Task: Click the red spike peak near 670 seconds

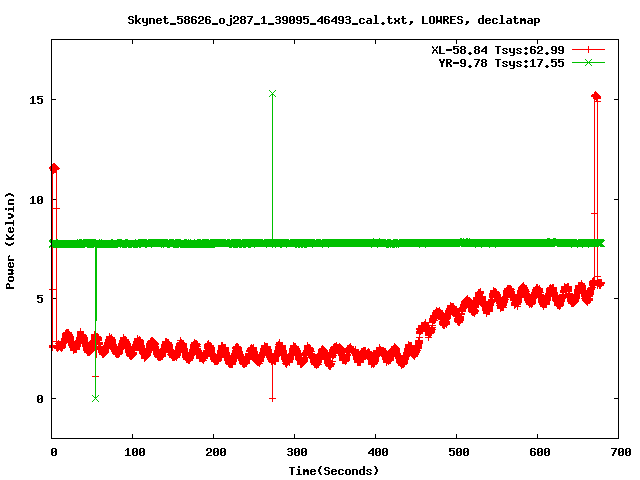Action: click(x=596, y=96)
